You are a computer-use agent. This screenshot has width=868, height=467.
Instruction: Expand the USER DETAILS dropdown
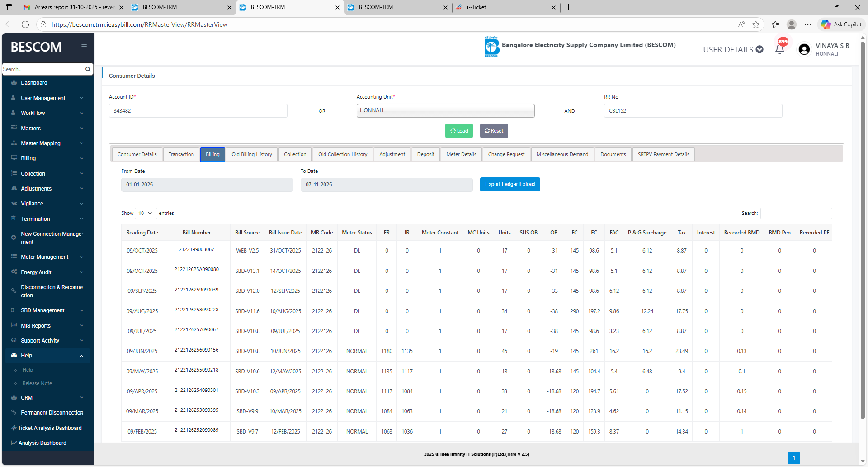pyautogui.click(x=733, y=49)
